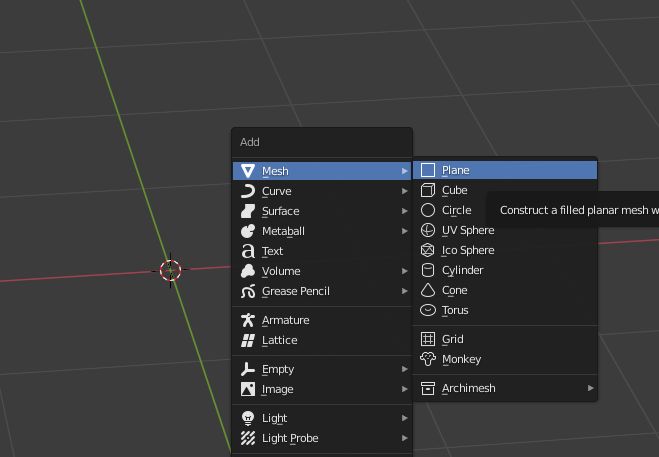This screenshot has height=457, width=659.
Task: Expand the Light Probe submenu arrow
Action: (x=404, y=438)
